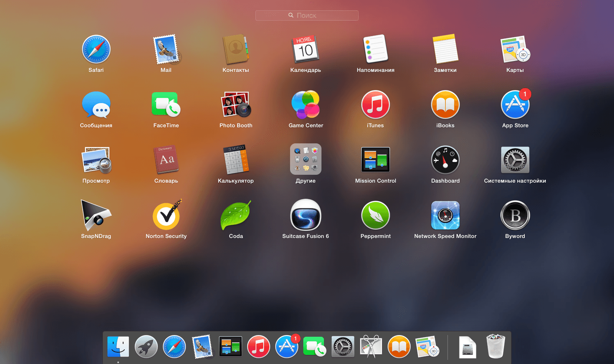614x364 pixels.
Task: Launch the Byword app
Action: (515, 215)
